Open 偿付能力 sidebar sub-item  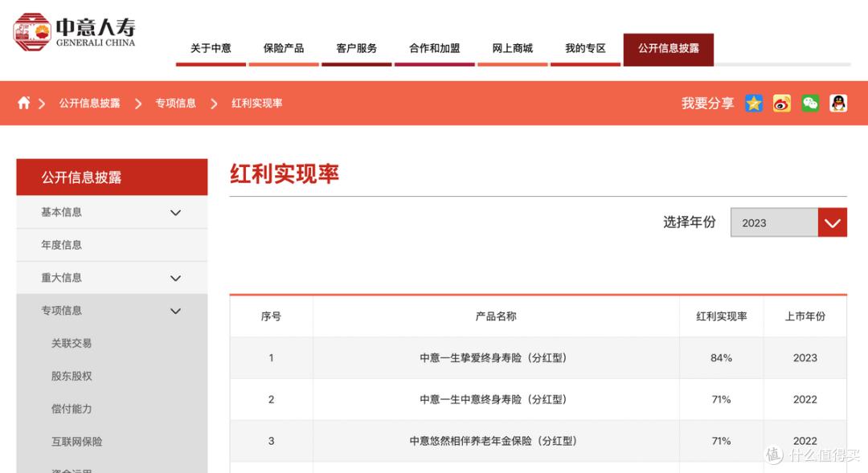point(72,409)
